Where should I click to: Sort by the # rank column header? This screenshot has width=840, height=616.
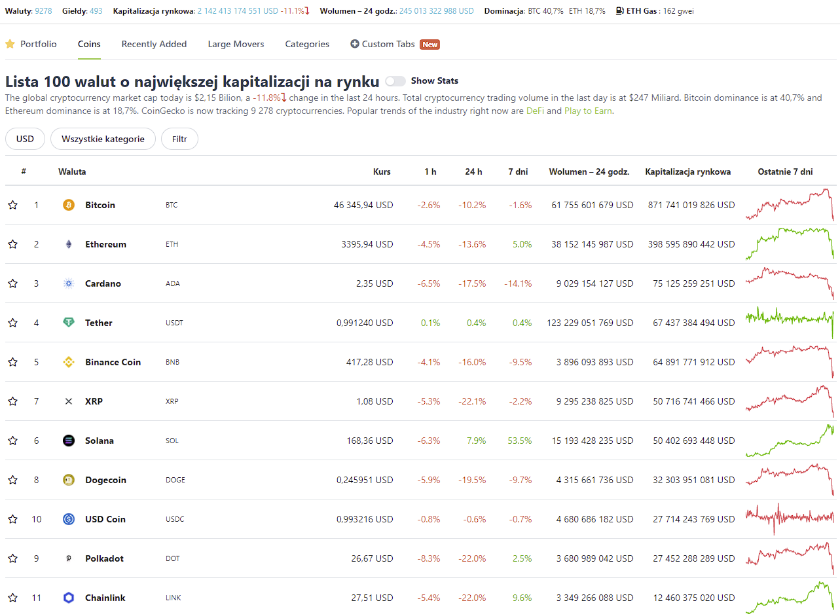pos(24,172)
